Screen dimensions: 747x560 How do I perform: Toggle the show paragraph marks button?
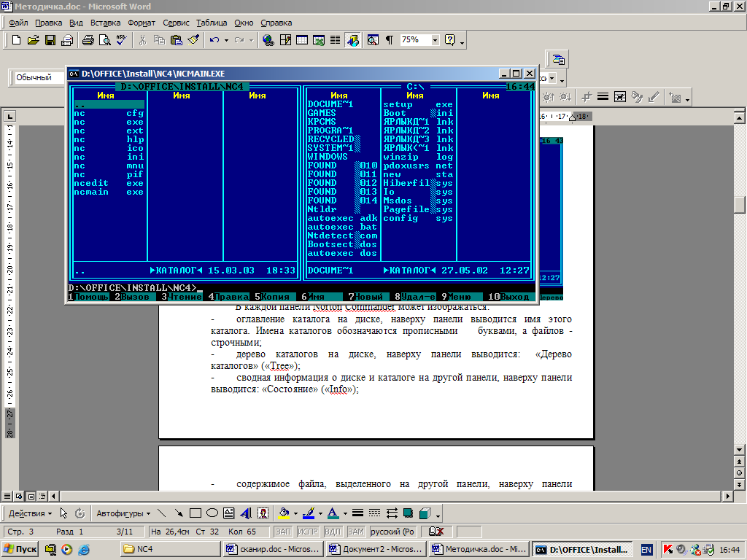[390, 40]
